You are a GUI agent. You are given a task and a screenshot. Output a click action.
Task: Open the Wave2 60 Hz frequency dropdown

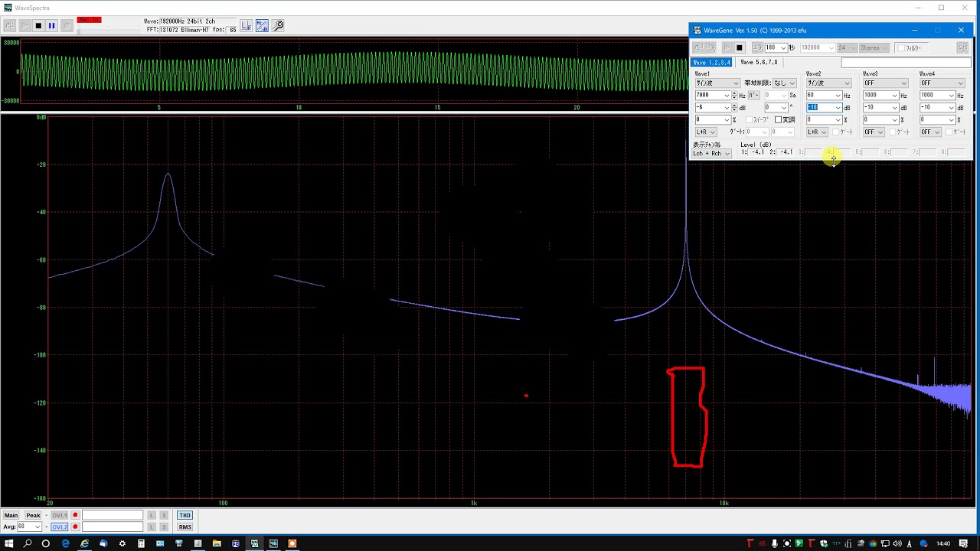coord(824,96)
